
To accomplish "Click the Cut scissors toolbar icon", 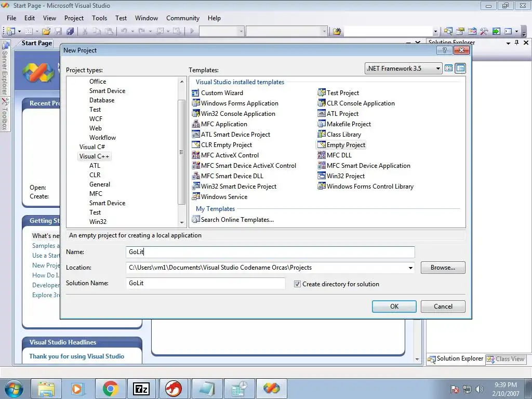I will coord(85,31).
